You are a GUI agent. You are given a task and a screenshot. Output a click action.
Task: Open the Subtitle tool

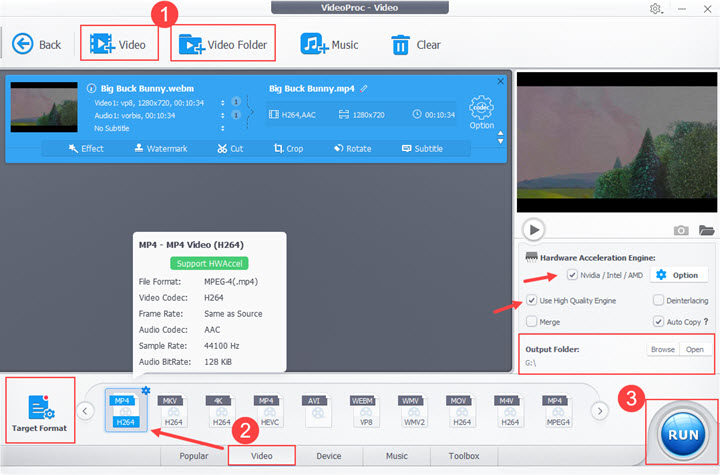pos(422,148)
